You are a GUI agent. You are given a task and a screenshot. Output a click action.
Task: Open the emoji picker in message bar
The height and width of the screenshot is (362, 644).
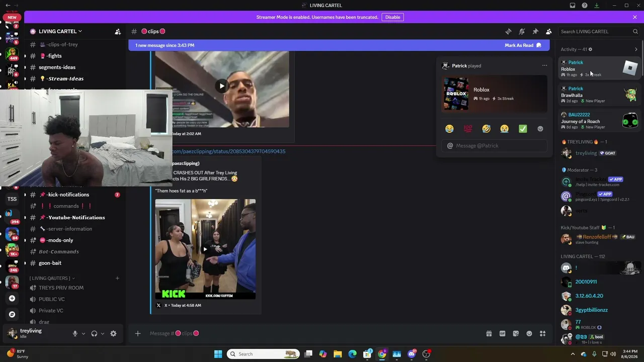click(529, 333)
